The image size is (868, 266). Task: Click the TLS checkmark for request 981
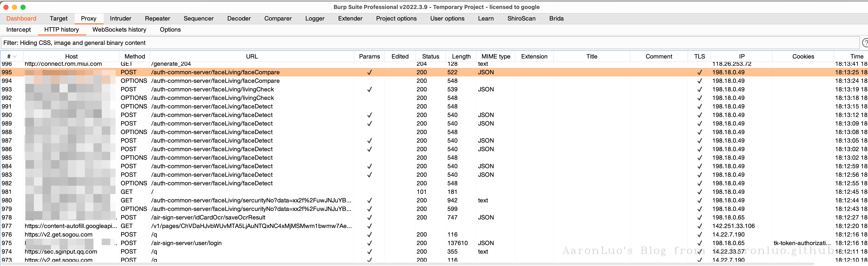tap(700, 192)
